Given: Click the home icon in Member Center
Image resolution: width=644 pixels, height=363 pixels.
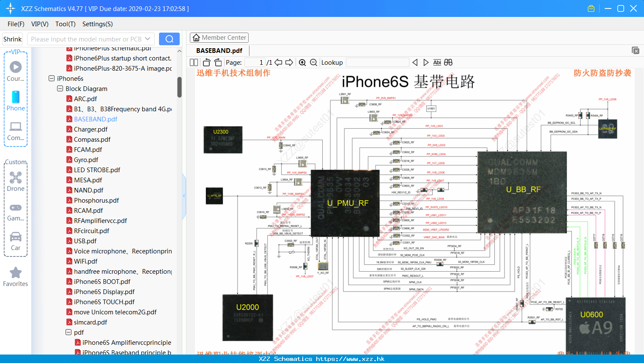Looking at the screenshot, I should click(196, 38).
